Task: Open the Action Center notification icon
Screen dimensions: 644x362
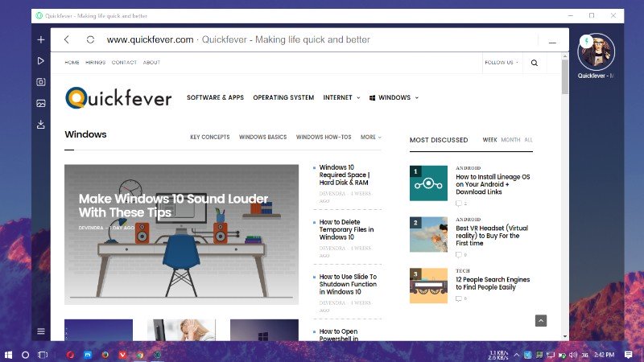Action: tap(629, 355)
